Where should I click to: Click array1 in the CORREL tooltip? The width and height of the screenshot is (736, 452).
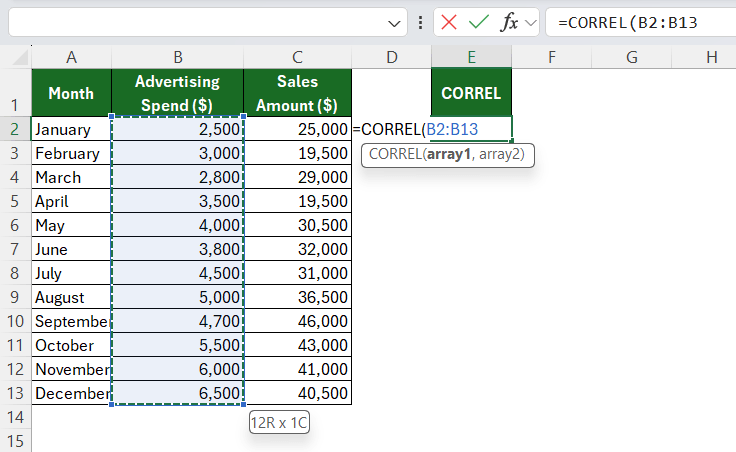pyautogui.click(x=448, y=154)
